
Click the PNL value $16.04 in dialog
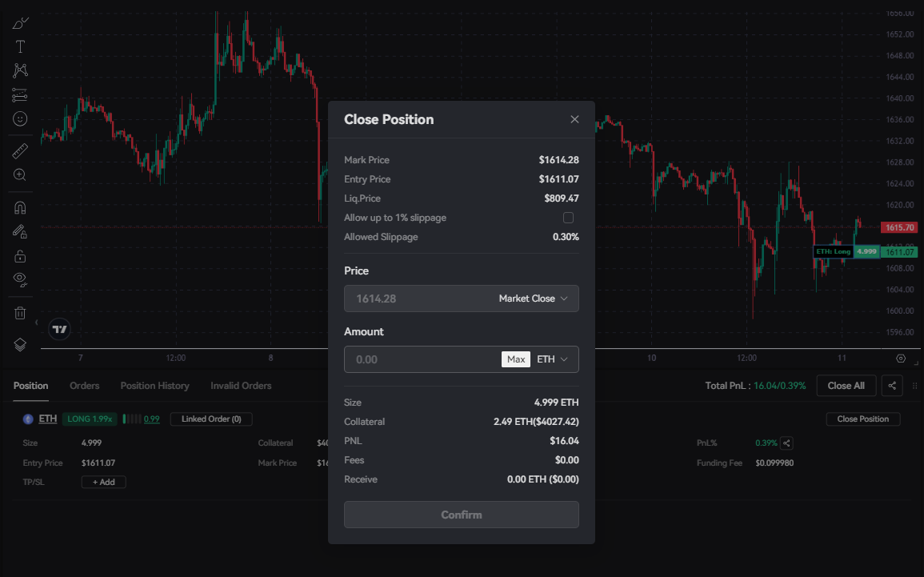[564, 441]
